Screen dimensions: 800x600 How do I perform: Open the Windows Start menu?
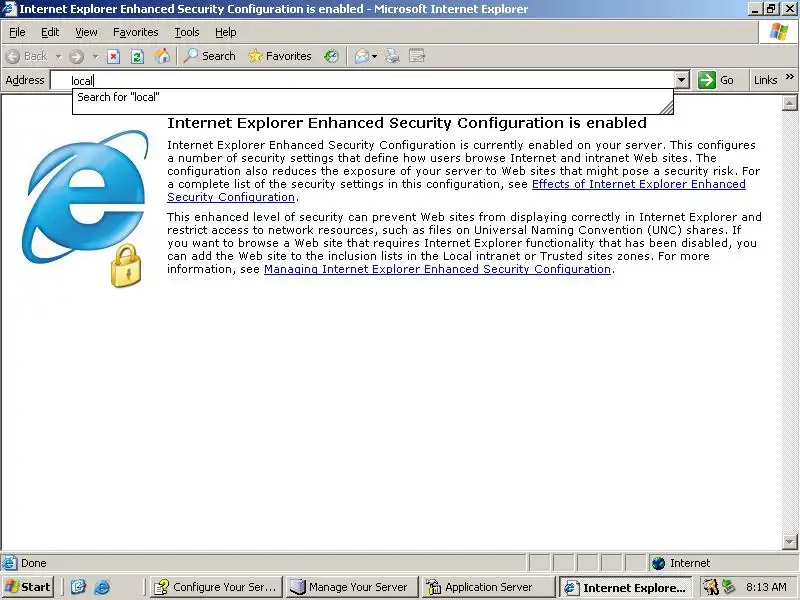(x=28, y=587)
